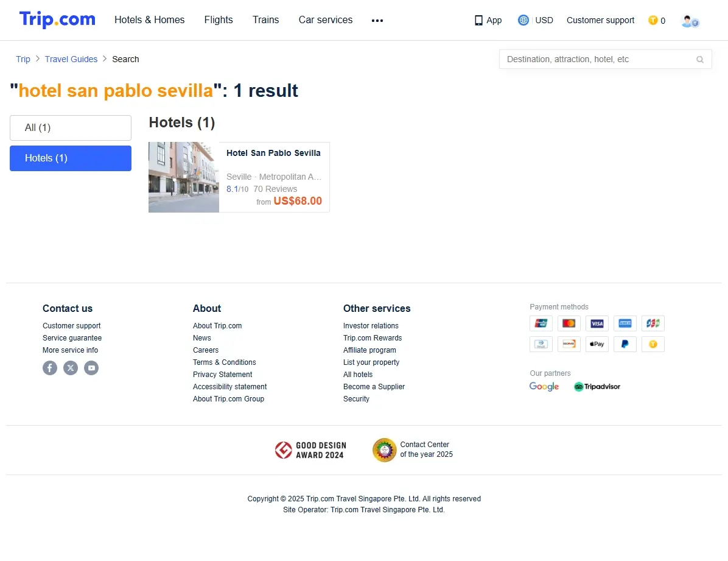Click the PayPal payment icon
The width and height of the screenshot is (728, 561).
(x=625, y=344)
